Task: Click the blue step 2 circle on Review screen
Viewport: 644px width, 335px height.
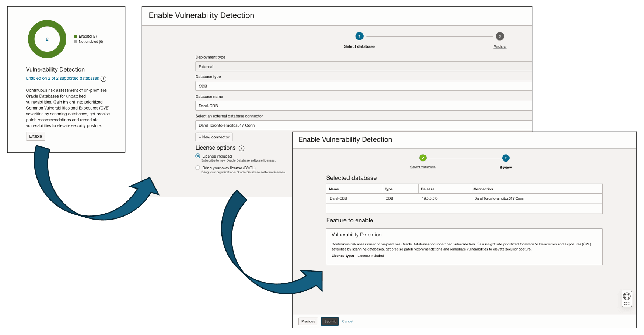Action: click(505, 158)
